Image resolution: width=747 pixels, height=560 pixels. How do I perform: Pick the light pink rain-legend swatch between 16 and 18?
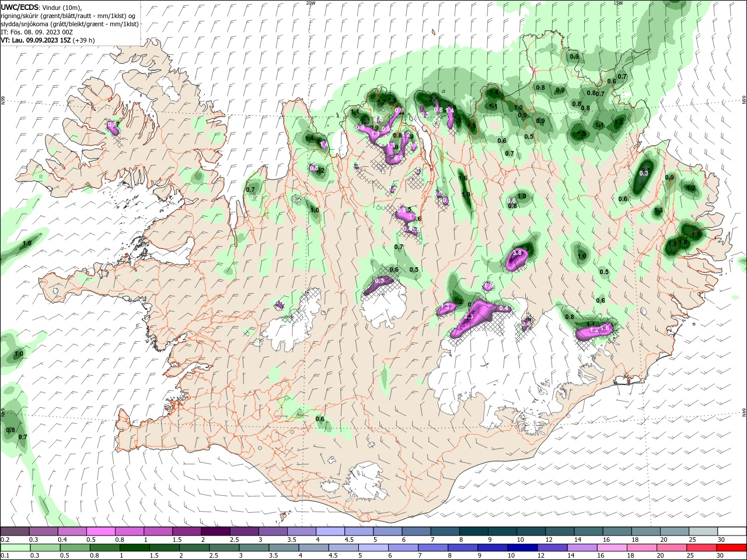point(612,548)
